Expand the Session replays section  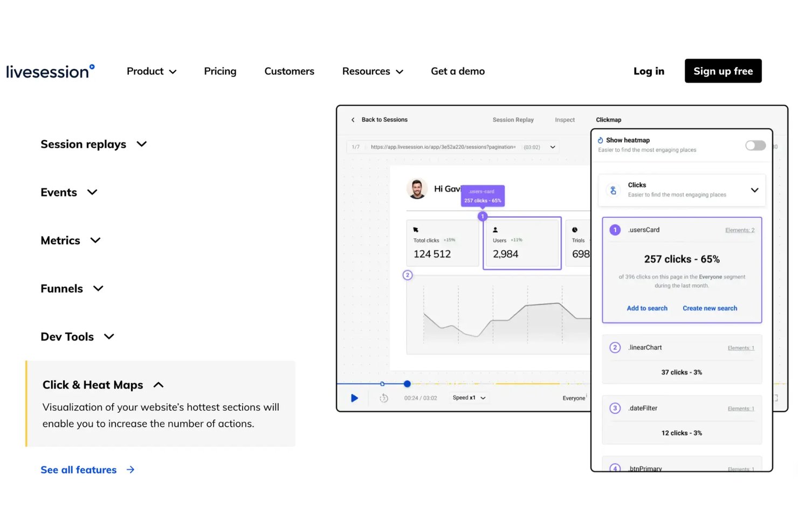(94, 144)
